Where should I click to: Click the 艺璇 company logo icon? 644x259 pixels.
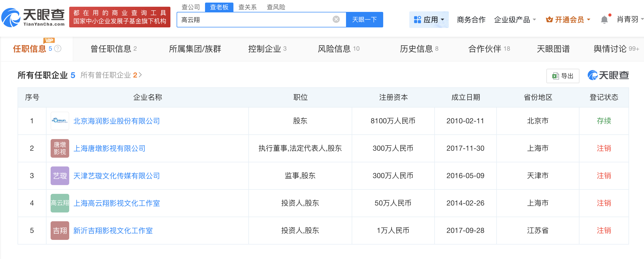(x=60, y=176)
